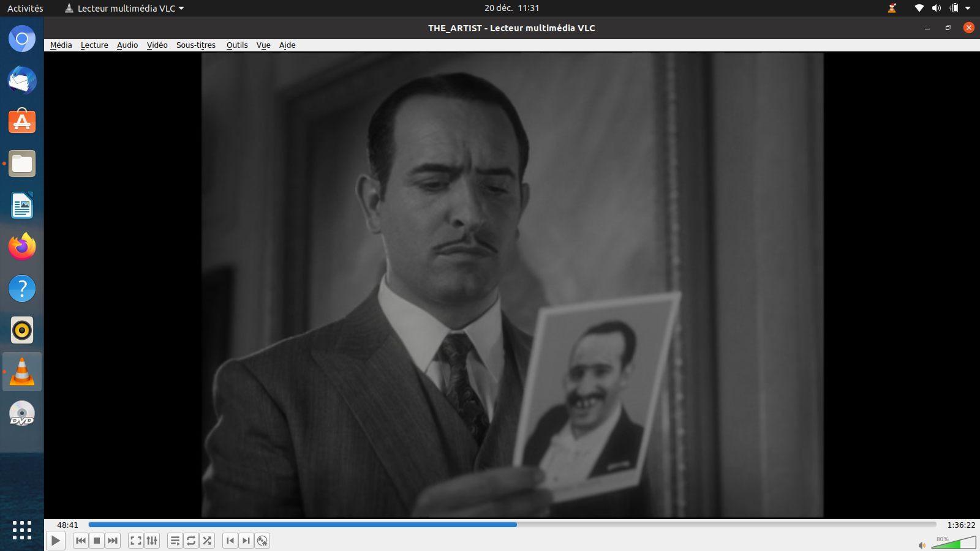Show the playlist view
Screen dimensions: 980x551
click(x=175, y=541)
